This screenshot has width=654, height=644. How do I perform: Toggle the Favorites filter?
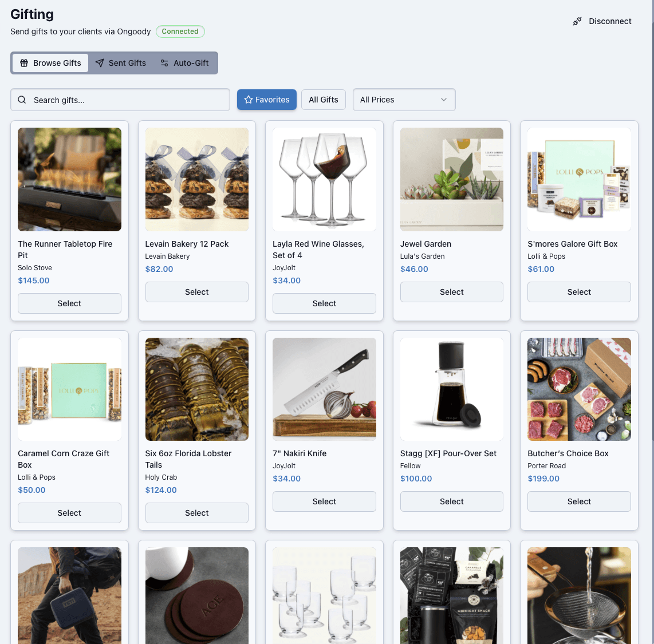pyautogui.click(x=266, y=100)
